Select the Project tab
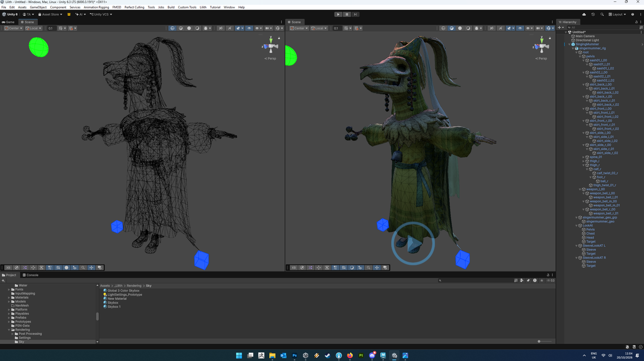The height and width of the screenshot is (361, 644). 9,275
